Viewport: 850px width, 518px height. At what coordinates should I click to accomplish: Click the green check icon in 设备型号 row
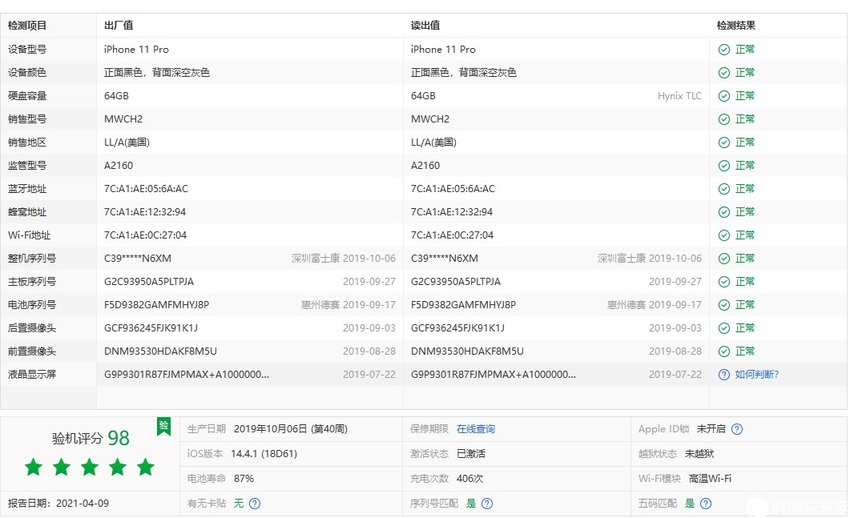[724, 49]
